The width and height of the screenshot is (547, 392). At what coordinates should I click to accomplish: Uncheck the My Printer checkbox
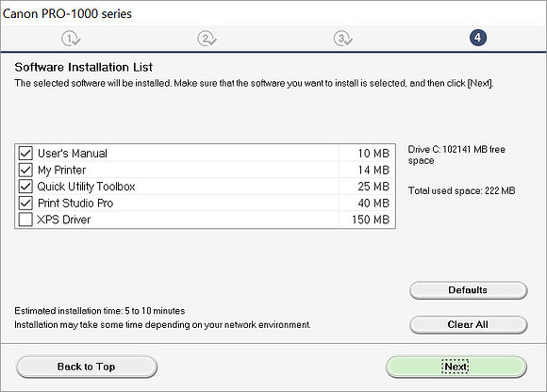tap(25, 170)
